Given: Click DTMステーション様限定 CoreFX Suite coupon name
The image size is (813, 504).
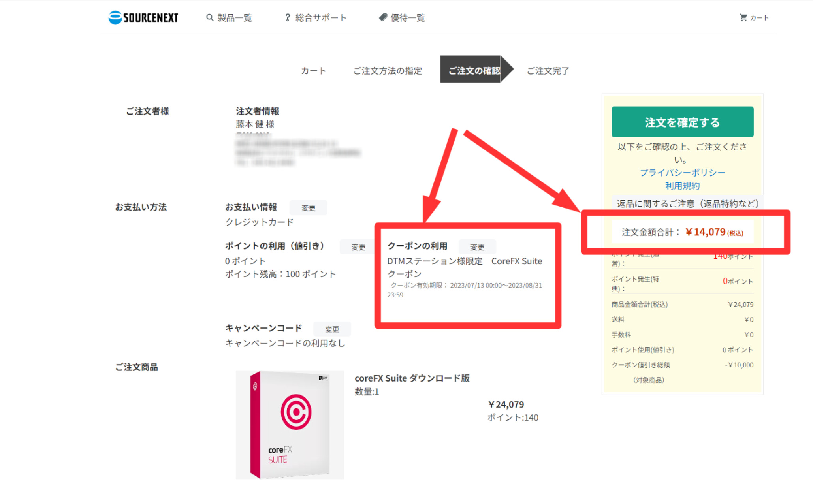Looking at the screenshot, I should [x=465, y=267].
